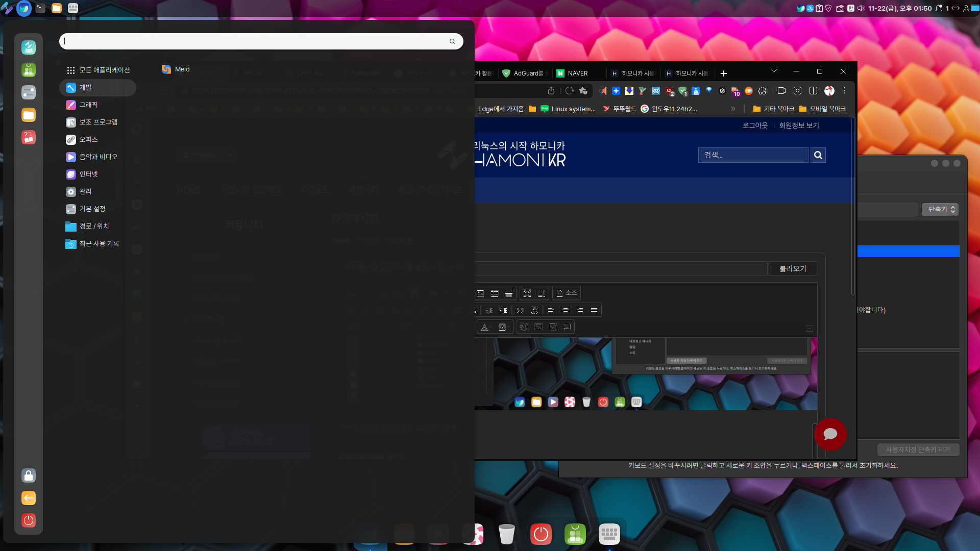Select the 음악과 비디오 category
The image size is (980, 551).
click(98, 157)
